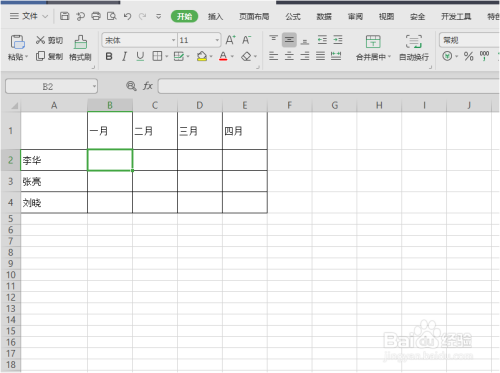Select cell containing 李华

pos(54,160)
